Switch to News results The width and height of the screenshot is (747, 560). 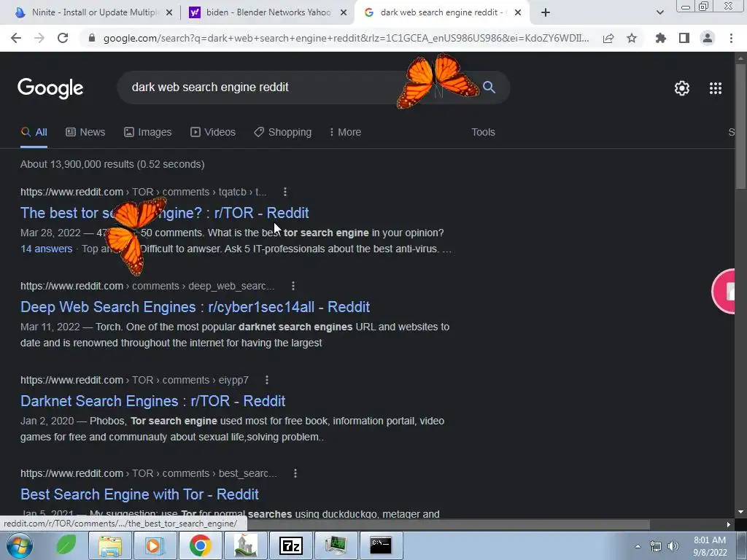tap(85, 133)
